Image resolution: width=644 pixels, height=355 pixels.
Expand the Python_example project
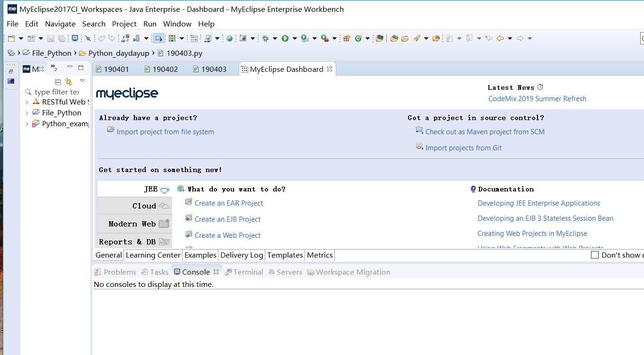click(x=27, y=124)
